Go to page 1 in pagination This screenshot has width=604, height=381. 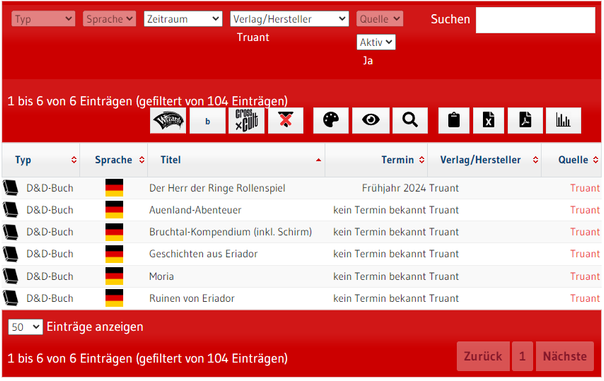point(522,356)
